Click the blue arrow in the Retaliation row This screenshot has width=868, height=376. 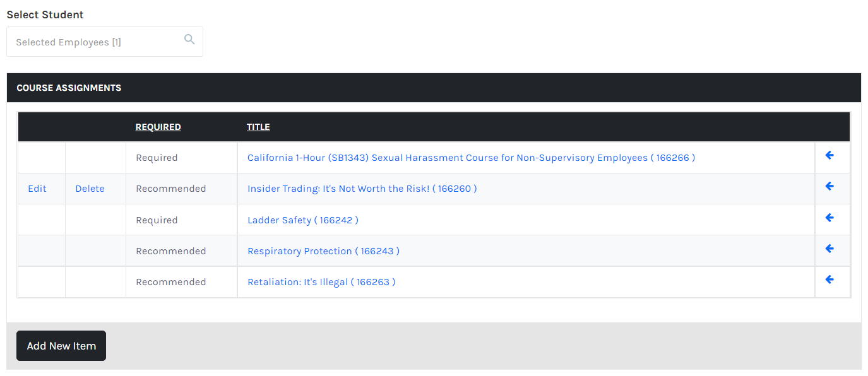829,279
